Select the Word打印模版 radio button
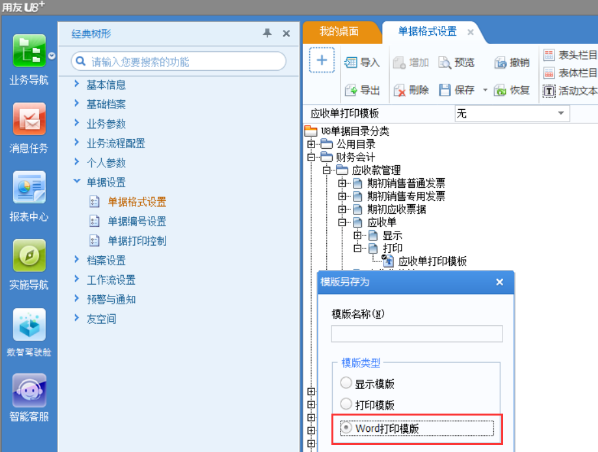 tap(346, 428)
